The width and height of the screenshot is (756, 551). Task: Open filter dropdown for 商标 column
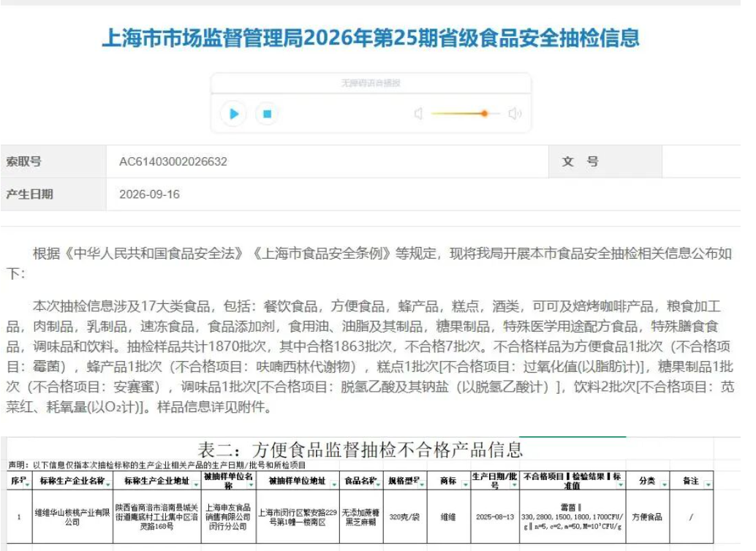click(x=466, y=484)
